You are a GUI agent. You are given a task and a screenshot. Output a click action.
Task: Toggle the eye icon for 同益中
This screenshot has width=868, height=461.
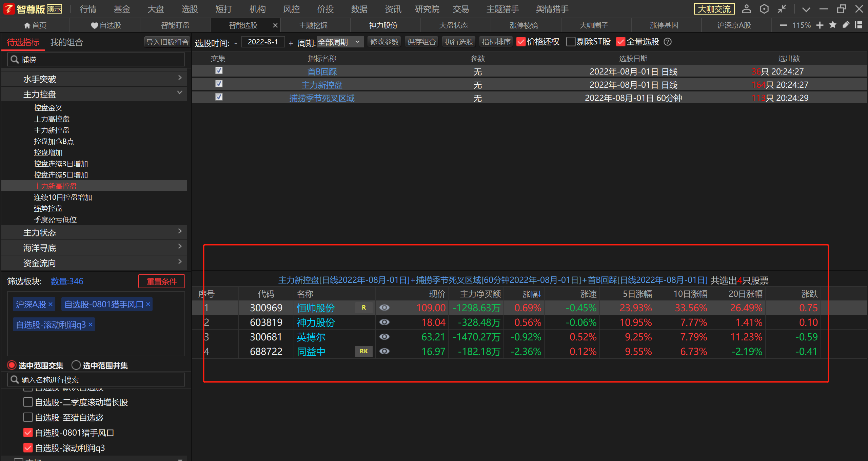pyautogui.click(x=384, y=351)
